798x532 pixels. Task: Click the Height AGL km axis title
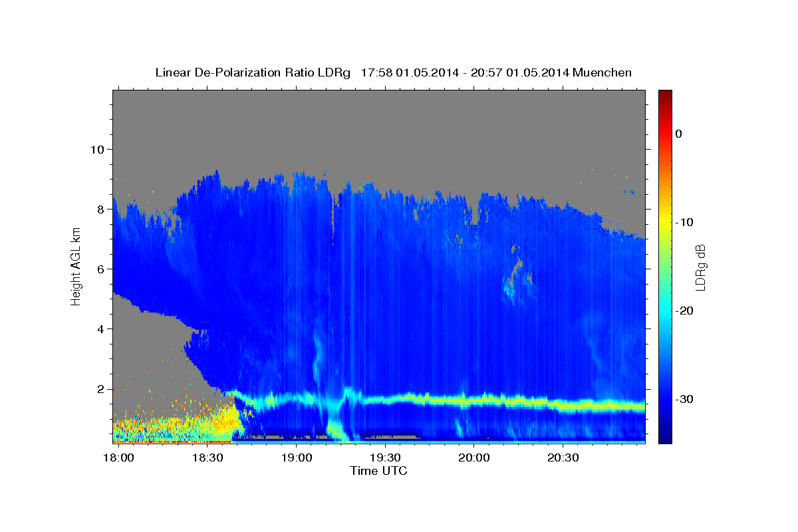76,266
